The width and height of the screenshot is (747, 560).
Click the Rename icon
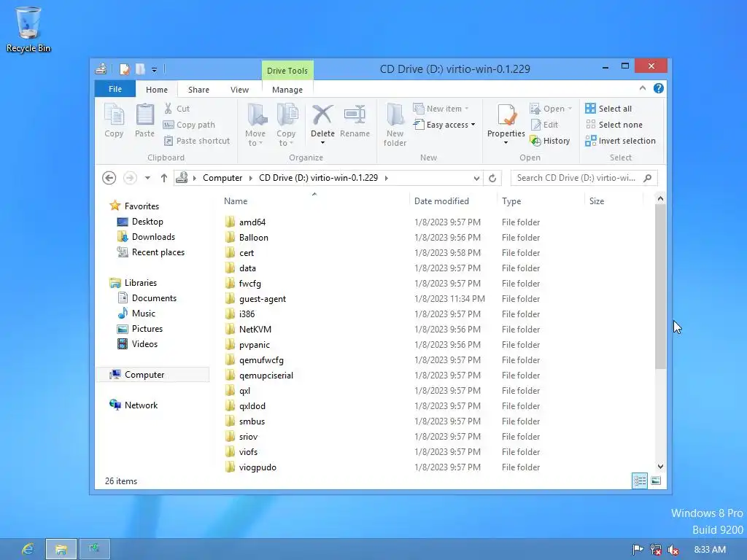(x=355, y=114)
